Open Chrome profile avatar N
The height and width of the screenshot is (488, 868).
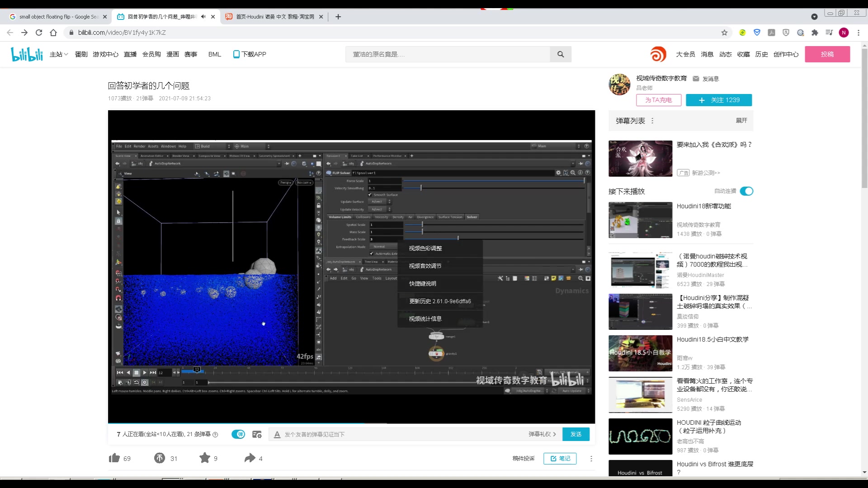(x=844, y=33)
